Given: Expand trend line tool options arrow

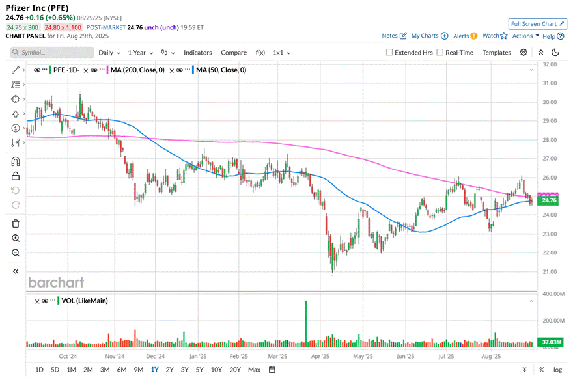Looking at the screenshot, I should pos(23,70).
